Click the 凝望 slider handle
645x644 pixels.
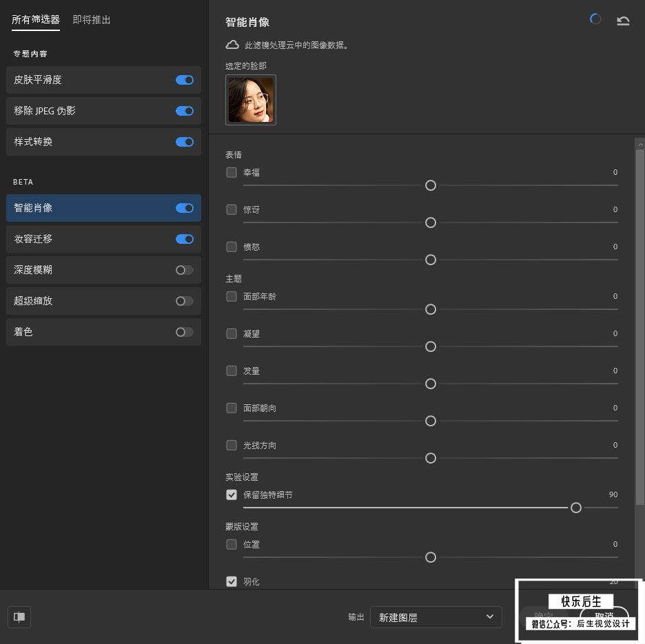[431, 346]
